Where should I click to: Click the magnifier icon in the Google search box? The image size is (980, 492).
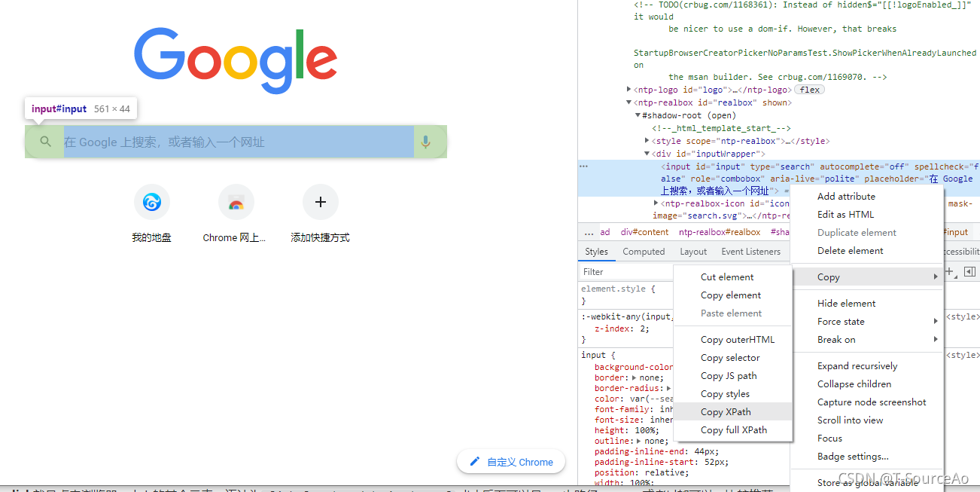pos(46,142)
